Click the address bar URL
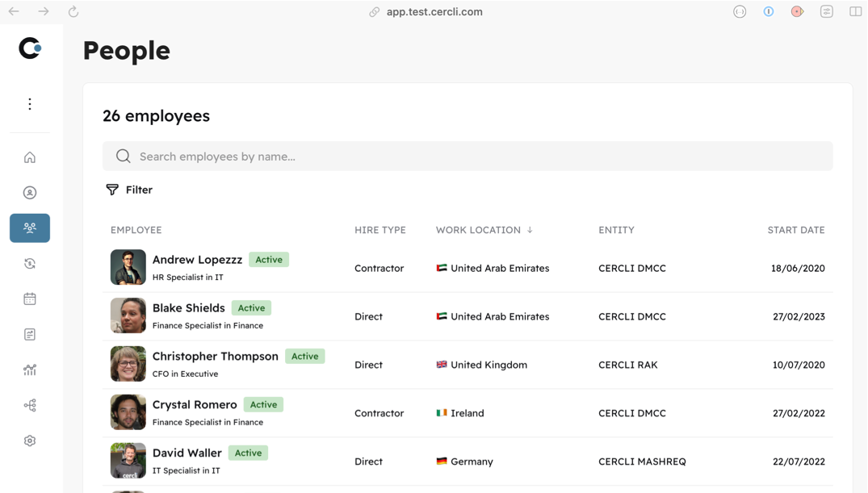The height and width of the screenshot is (493, 868). click(x=434, y=11)
